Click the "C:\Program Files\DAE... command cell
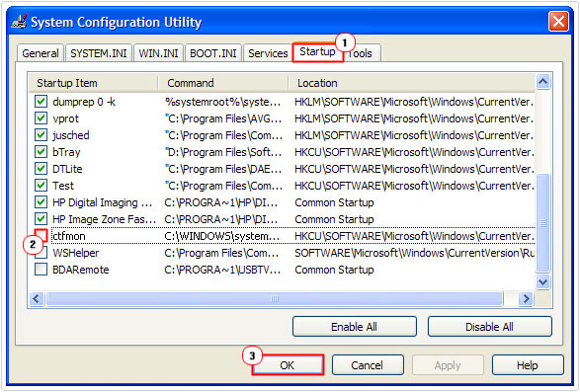 point(223,169)
